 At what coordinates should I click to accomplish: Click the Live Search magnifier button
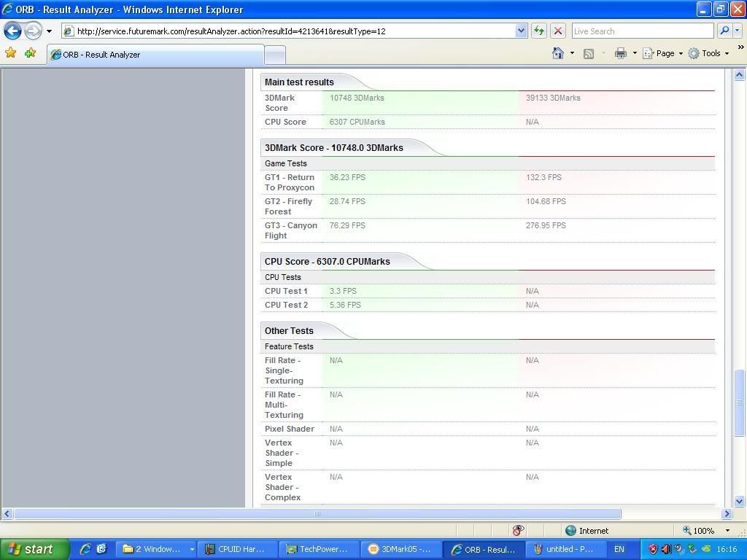(724, 31)
